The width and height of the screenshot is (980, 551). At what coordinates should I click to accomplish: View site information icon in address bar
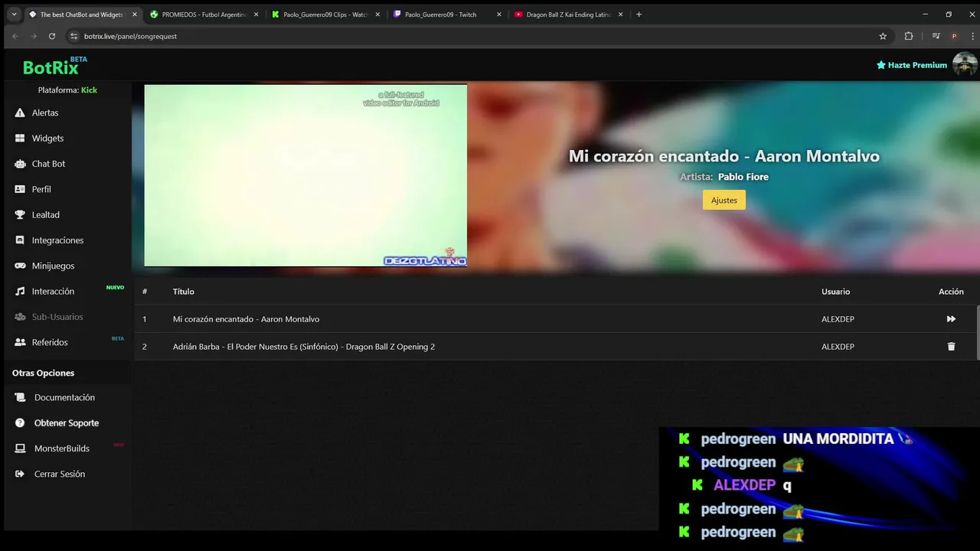click(x=74, y=36)
